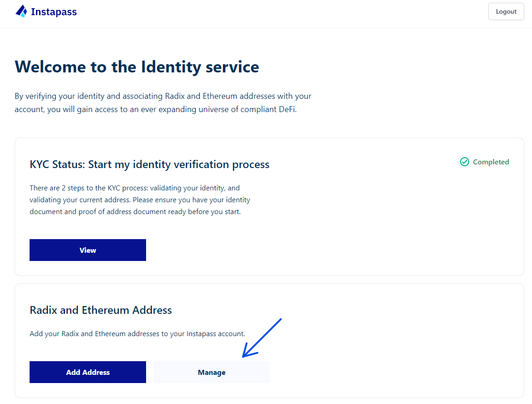Click the 'Add your Radix and Ethereum addresses' text

coord(137,334)
